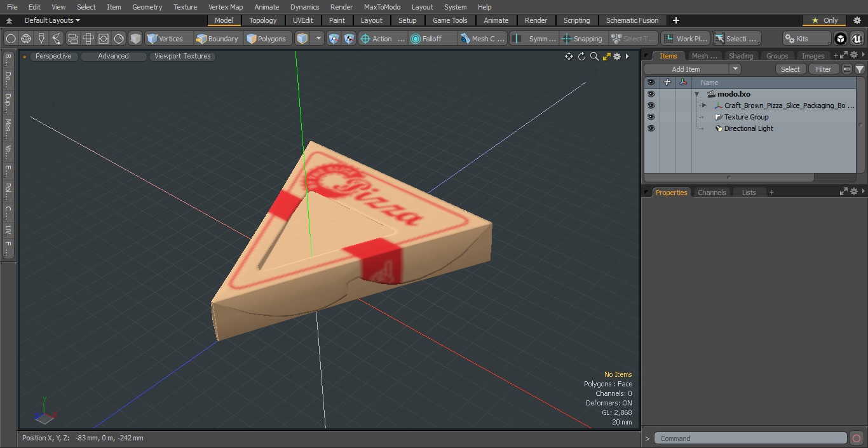Click the Items list vertical scrollbar

point(861,125)
